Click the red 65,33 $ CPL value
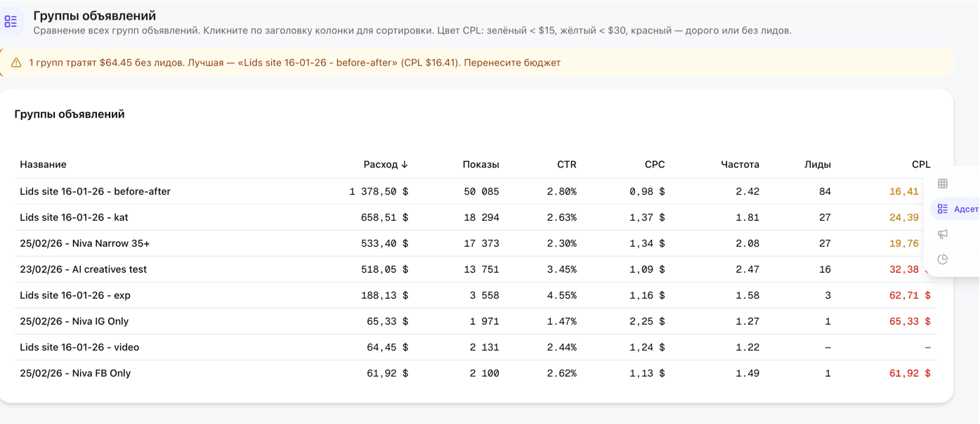Image resolution: width=980 pixels, height=424 pixels. point(909,321)
